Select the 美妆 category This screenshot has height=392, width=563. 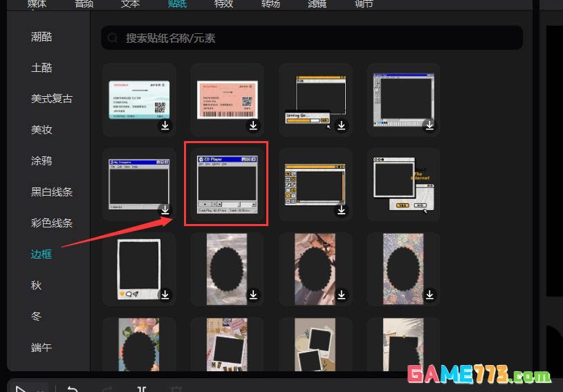click(41, 129)
